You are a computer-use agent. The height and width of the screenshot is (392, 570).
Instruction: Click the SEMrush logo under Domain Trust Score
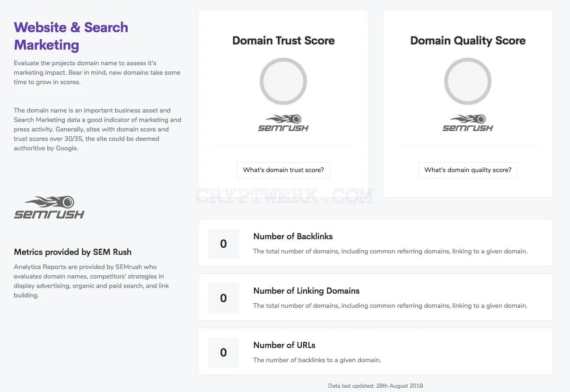pos(283,123)
